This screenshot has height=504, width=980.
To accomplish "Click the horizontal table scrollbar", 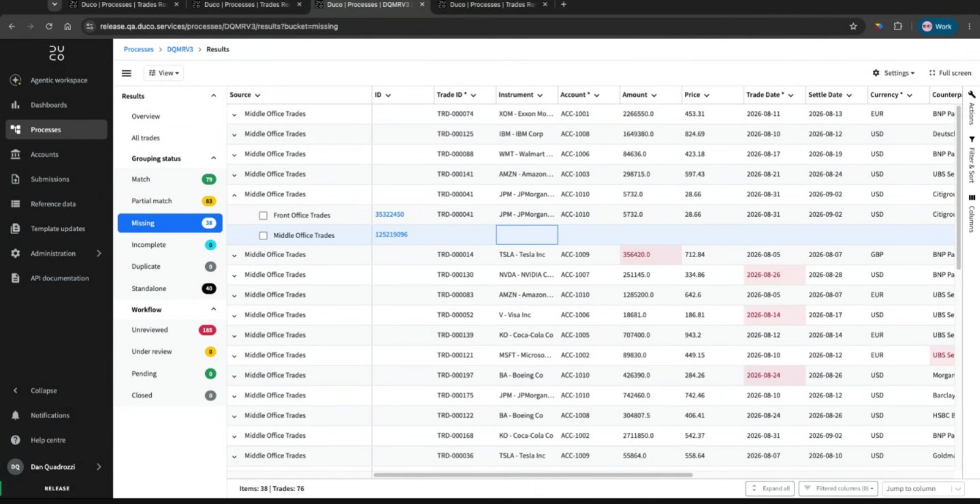I will tap(533, 475).
